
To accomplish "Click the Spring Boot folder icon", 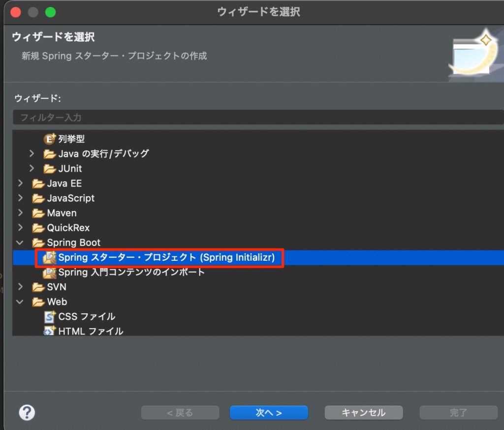I will coord(38,243).
